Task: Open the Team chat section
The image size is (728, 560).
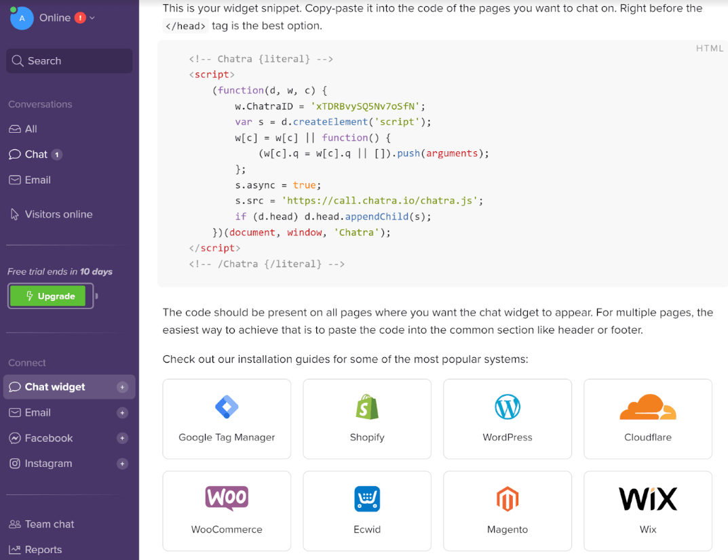Action: point(49,524)
